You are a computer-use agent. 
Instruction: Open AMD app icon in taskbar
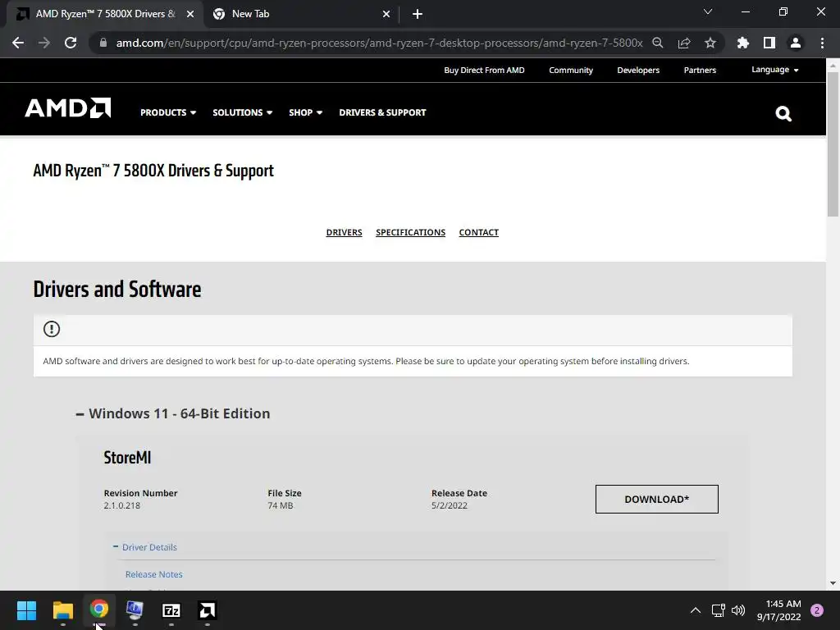[x=208, y=610]
